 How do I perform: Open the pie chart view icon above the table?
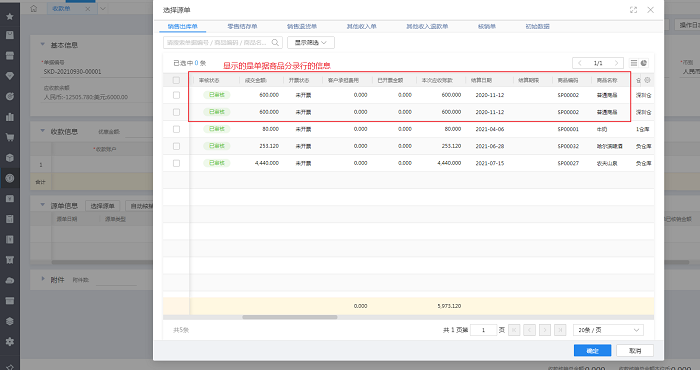(x=644, y=63)
